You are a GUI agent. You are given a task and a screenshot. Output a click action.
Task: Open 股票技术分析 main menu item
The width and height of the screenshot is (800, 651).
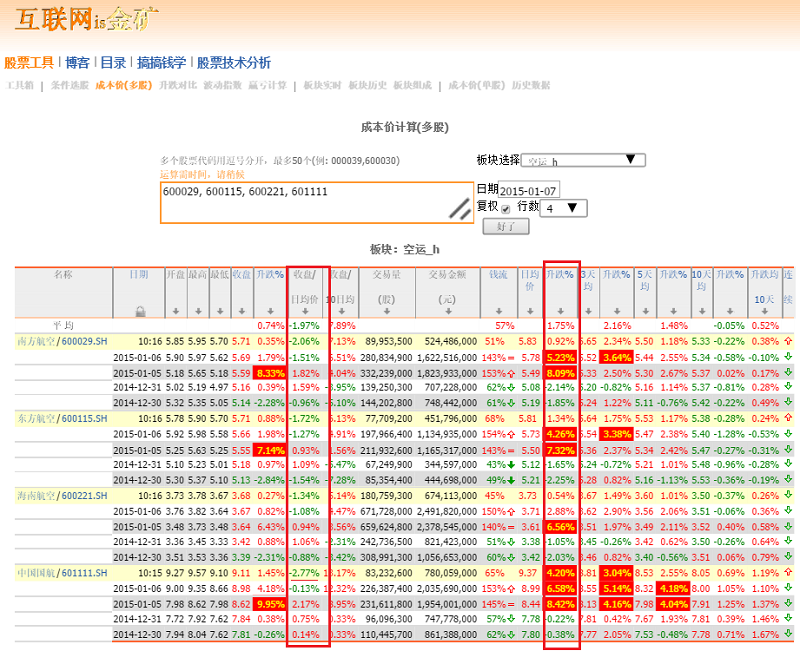(234, 63)
